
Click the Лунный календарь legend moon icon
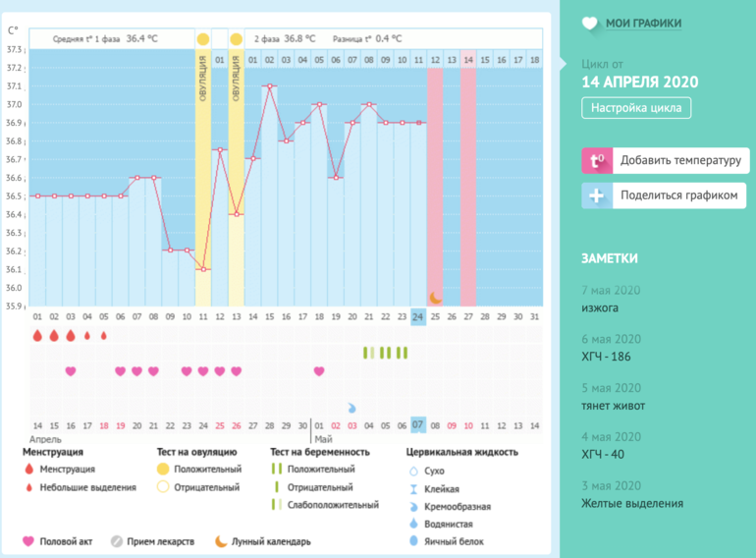click(x=221, y=541)
